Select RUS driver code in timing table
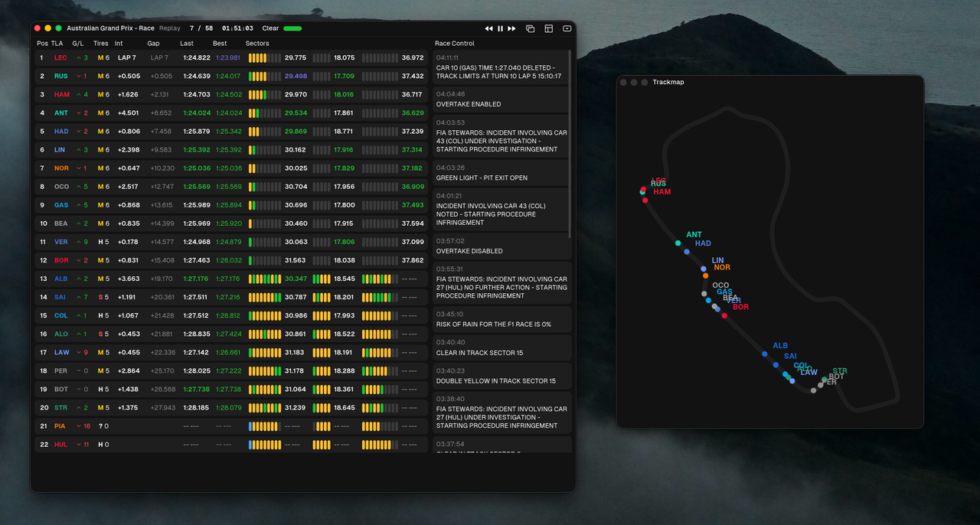 [61, 76]
